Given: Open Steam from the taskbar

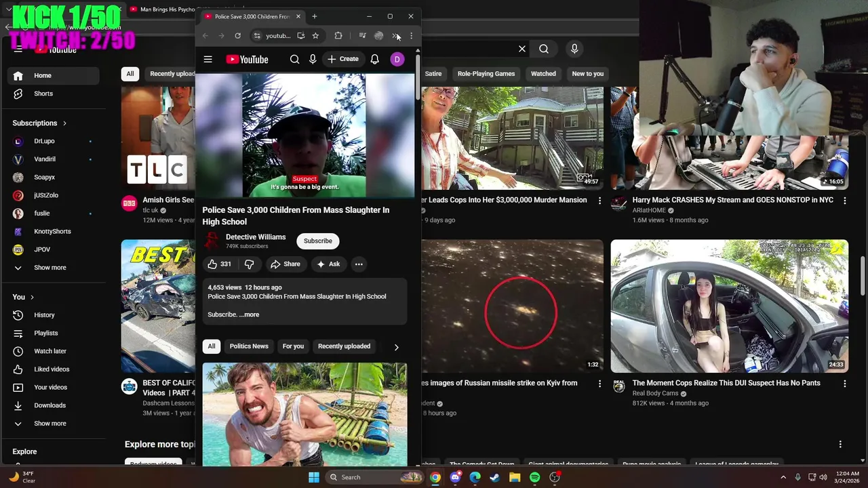Looking at the screenshot, I should pyautogui.click(x=495, y=477).
